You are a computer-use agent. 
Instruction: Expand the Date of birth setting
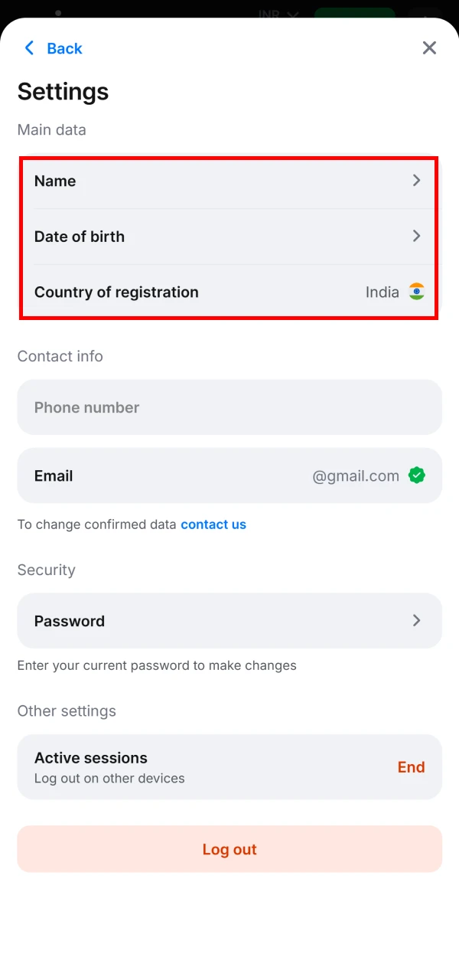(x=229, y=237)
